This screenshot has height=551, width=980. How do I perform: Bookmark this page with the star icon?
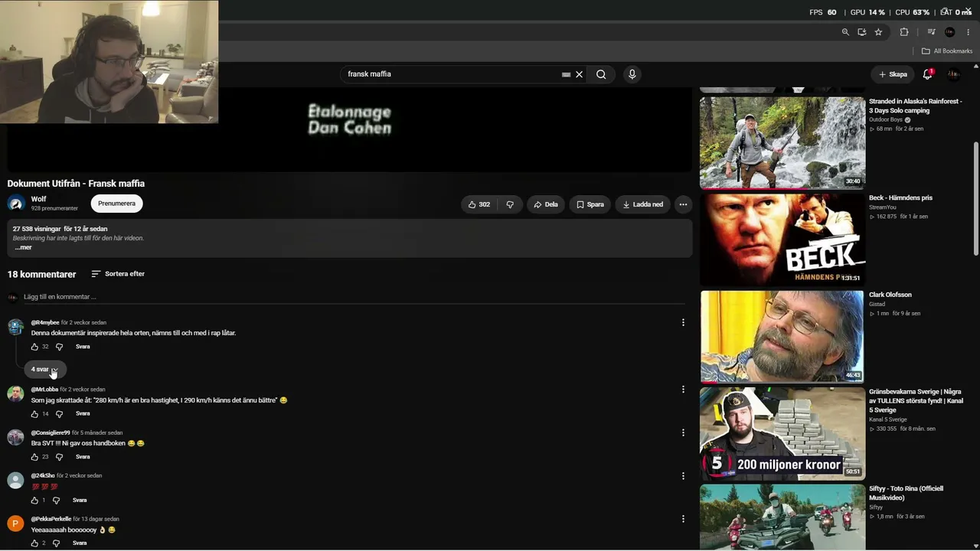[878, 32]
